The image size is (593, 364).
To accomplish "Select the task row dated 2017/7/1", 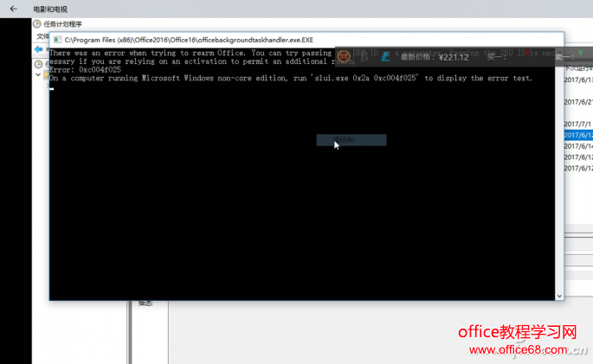I will 578,125.
